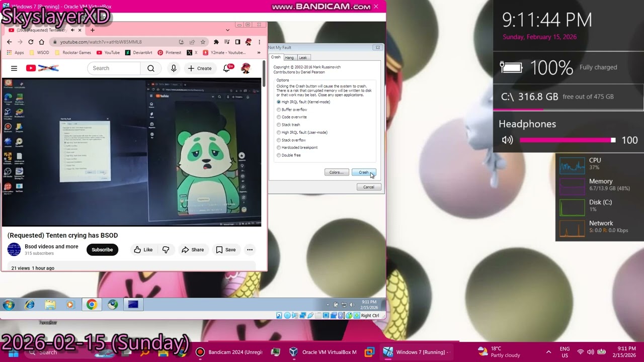Select the Stack trash crash option
The width and height of the screenshot is (644, 362).
[x=288, y=125]
